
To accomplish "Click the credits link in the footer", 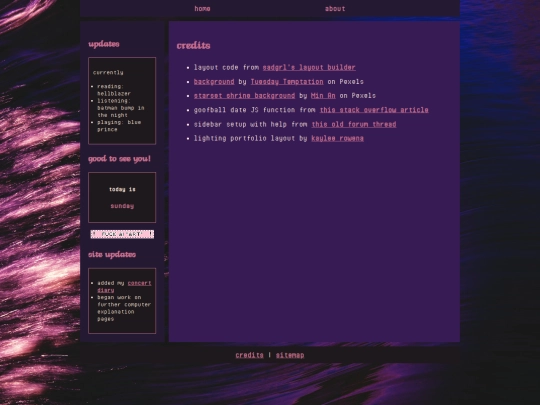I will coord(249,355).
